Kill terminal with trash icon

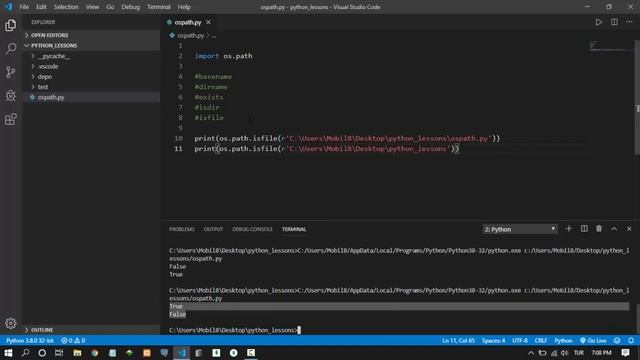(599, 229)
